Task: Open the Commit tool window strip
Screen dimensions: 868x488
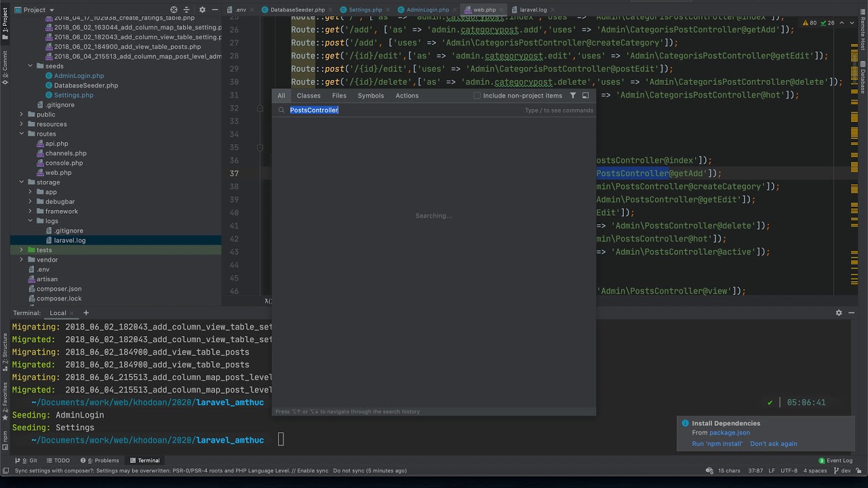Action: [x=5, y=68]
